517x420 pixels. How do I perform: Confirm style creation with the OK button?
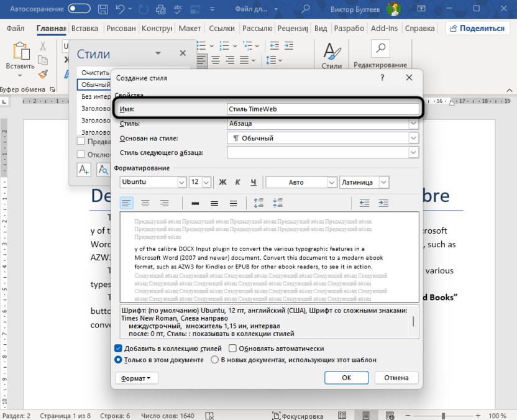(x=346, y=378)
